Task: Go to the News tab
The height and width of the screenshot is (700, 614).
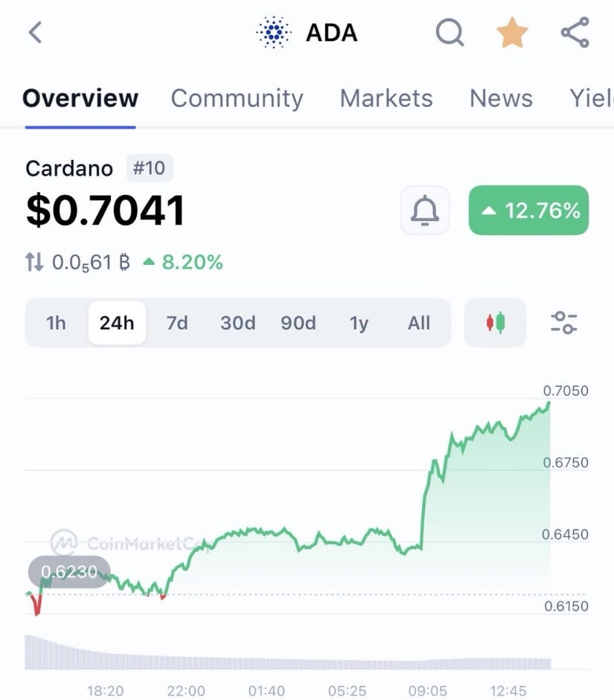Action: (x=501, y=98)
